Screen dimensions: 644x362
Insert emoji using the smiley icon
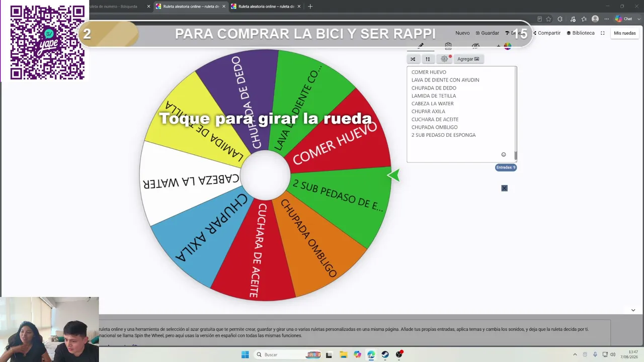tap(504, 154)
